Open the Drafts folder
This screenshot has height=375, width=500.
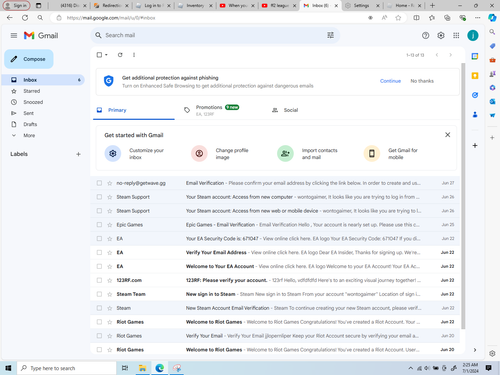pos(43,124)
